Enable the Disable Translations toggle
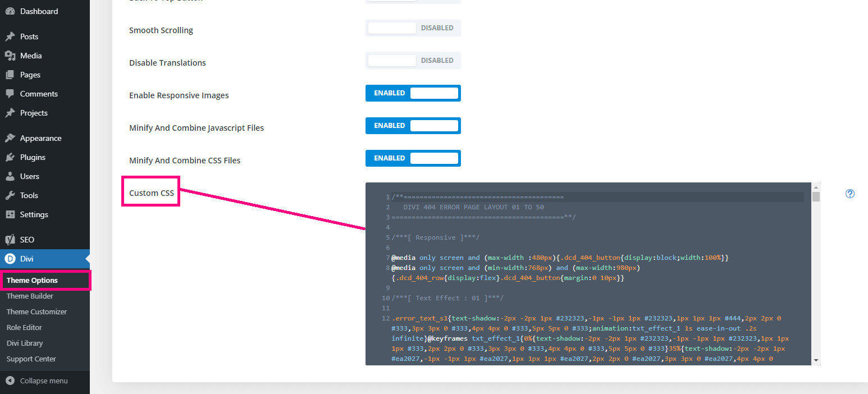The image size is (868, 394). [x=413, y=61]
